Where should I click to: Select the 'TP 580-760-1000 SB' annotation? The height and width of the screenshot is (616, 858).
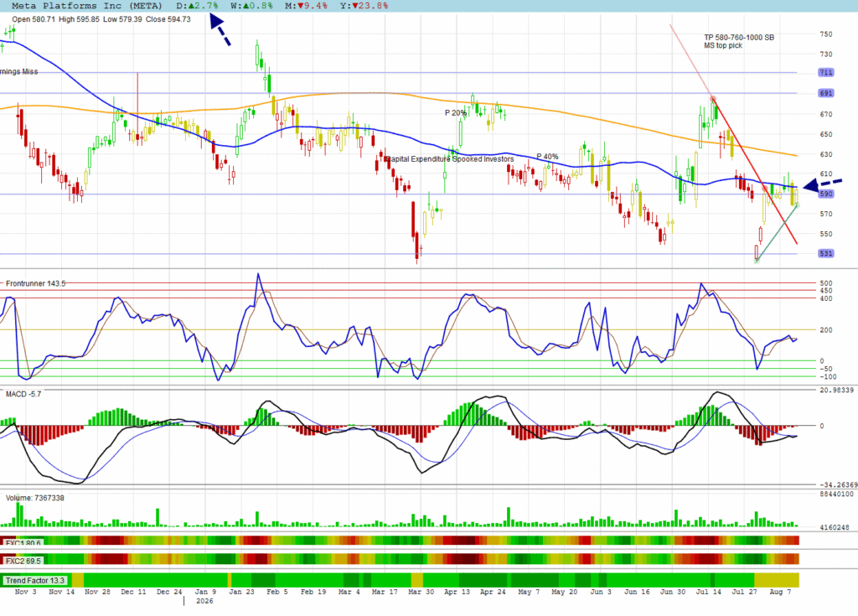739,37
